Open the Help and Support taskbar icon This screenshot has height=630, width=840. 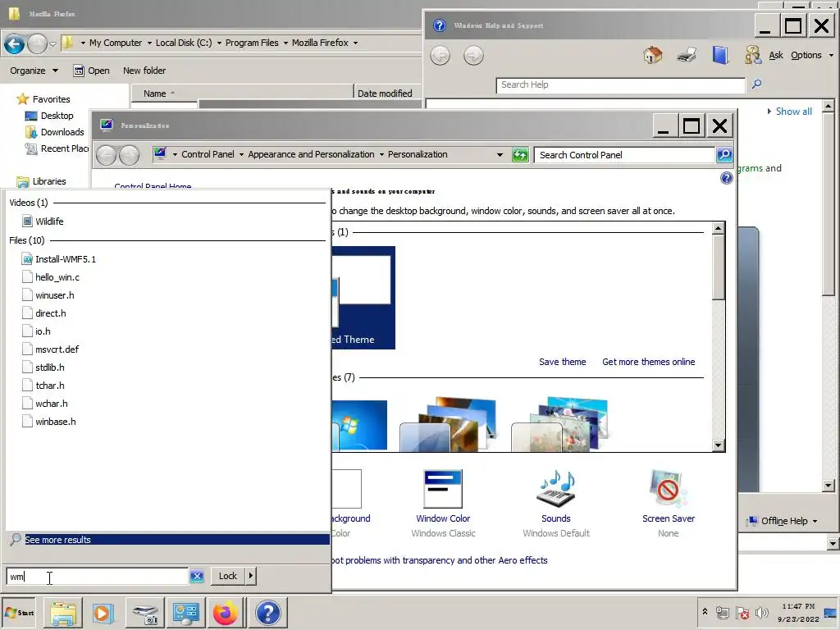[x=268, y=613]
